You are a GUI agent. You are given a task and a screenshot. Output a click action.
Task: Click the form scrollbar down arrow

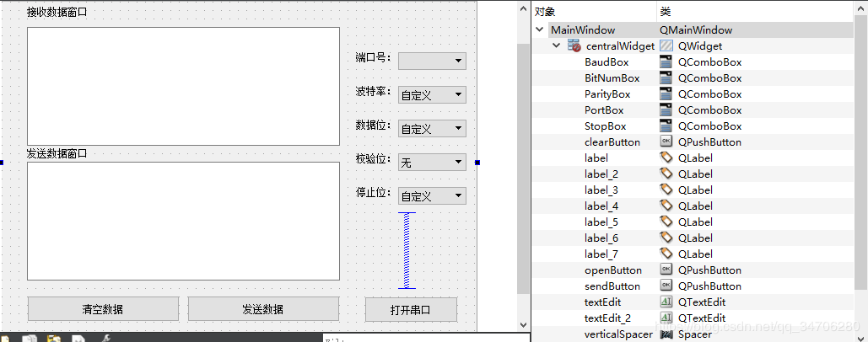pyautogui.click(x=523, y=325)
